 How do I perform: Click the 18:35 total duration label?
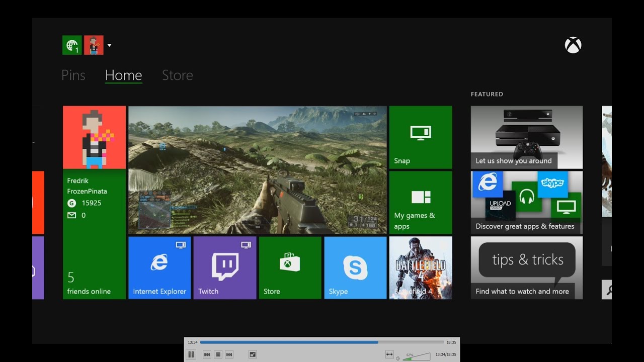pyautogui.click(x=451, y=342)
